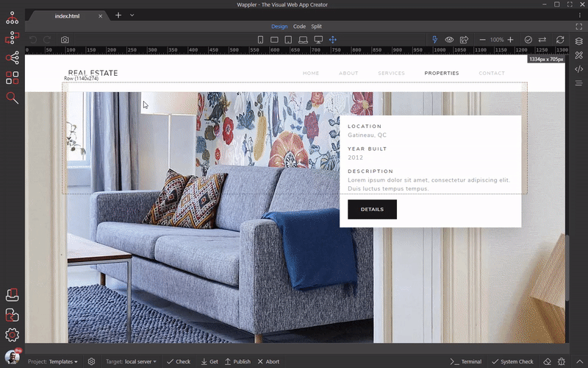Open the Terminal panel
Image resolution: width=588 pixels, height=368 pixels.
coord(466,361)
